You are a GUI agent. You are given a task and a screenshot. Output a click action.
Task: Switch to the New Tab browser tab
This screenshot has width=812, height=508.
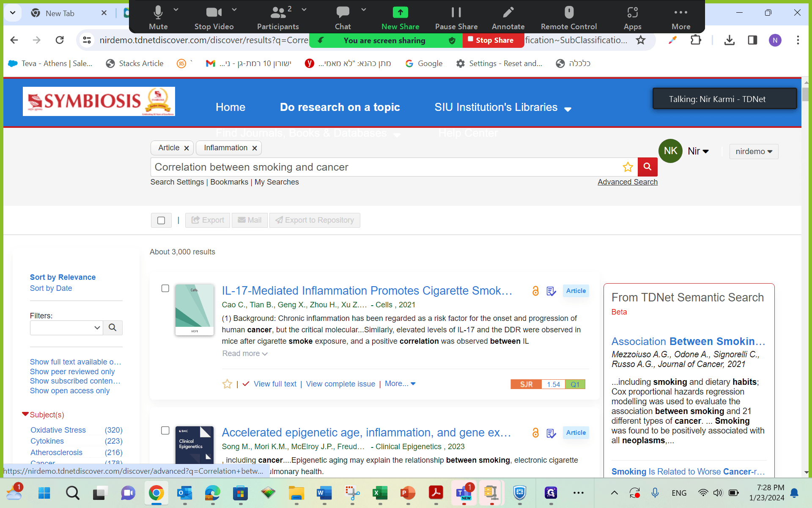[60, 13]
